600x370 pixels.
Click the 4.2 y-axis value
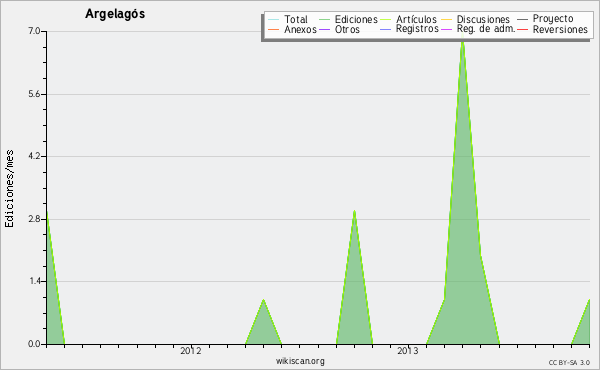[x=34, y=156]
